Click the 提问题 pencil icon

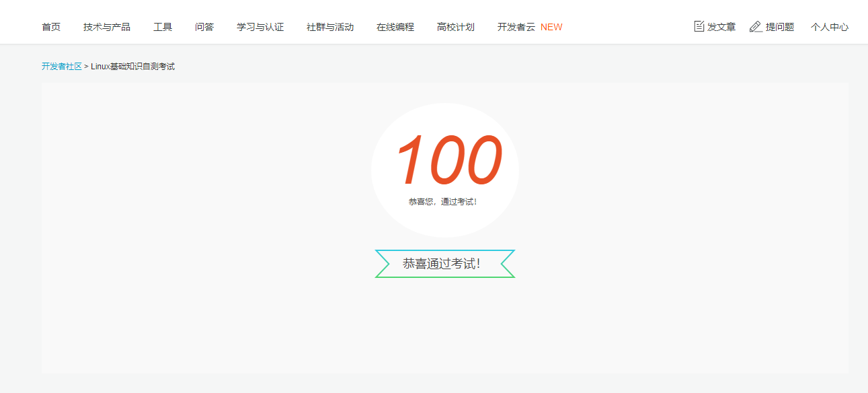click(x=756, y=26)
